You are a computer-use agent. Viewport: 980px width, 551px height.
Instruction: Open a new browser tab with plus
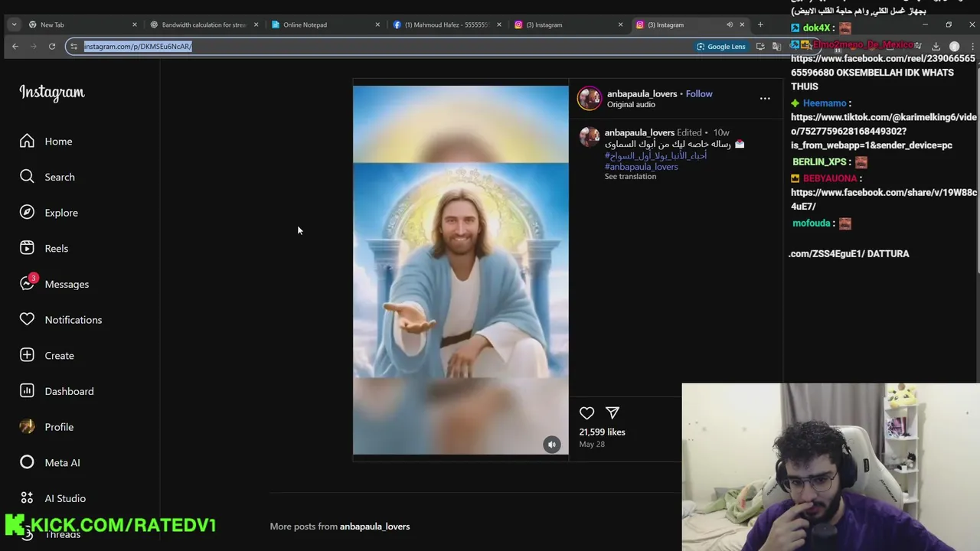(760, 24)
